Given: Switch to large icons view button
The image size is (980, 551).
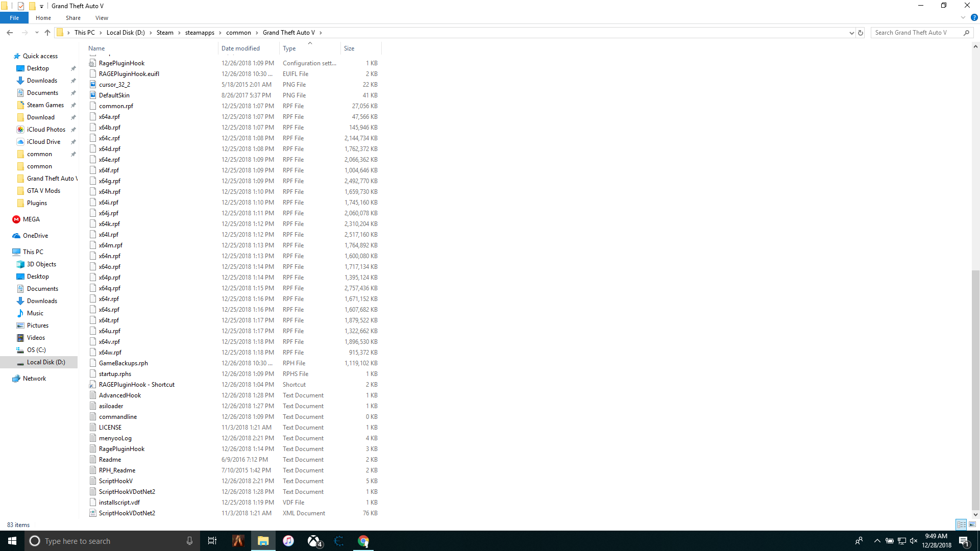Looking at the screenshot, I should click(x=972, y=524).
